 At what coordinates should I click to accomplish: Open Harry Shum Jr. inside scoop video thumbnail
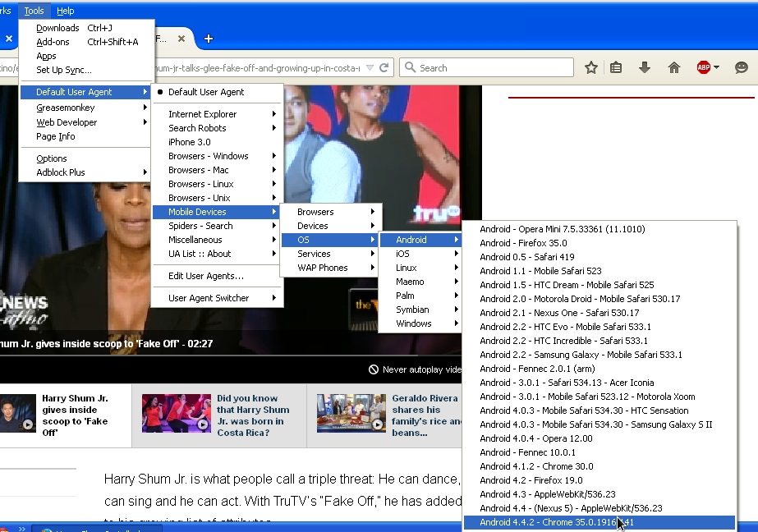click(x=17, y=413)
